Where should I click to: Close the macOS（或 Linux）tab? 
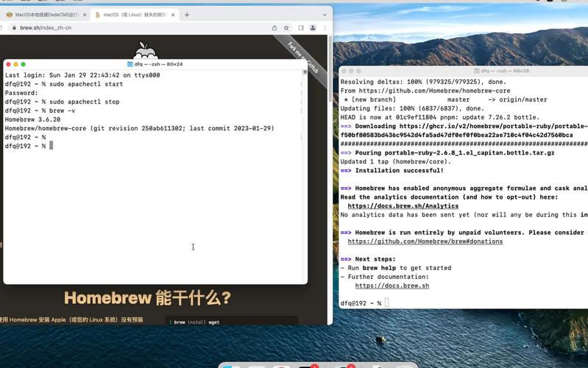pyautogui.click(x=173, y=15)
